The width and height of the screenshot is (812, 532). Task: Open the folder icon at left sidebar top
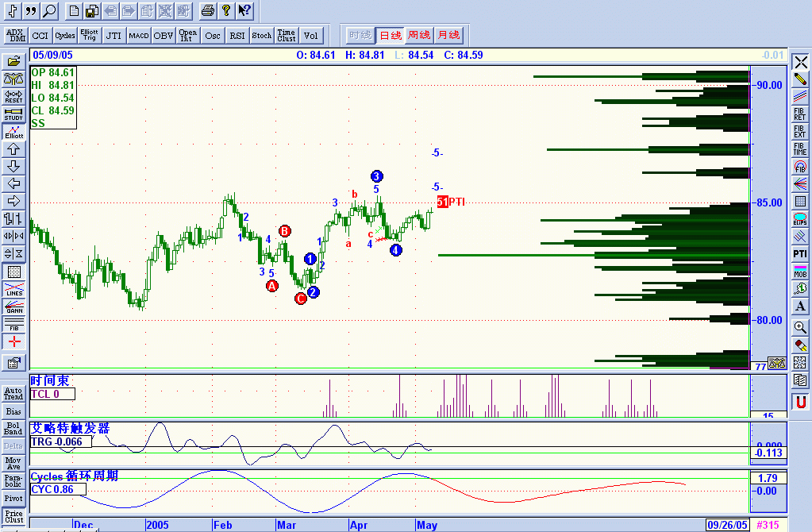pos(13,61)
